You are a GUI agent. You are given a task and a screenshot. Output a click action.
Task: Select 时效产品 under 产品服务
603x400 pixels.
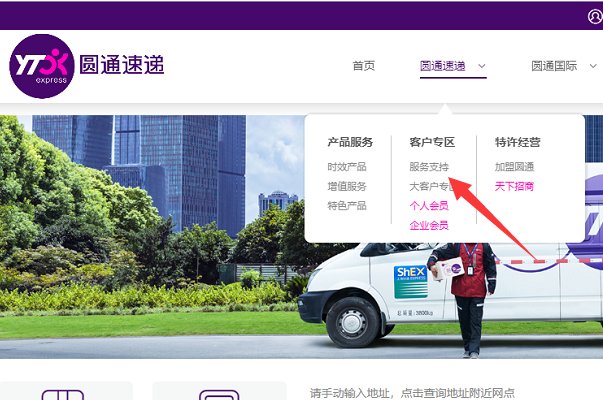[347, 167]
